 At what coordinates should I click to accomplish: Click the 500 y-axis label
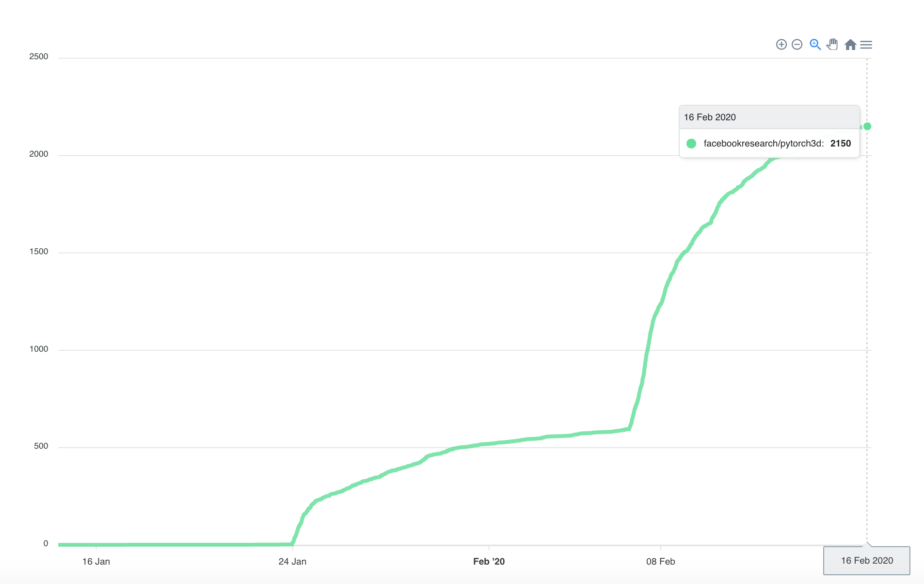coord(41,446)
